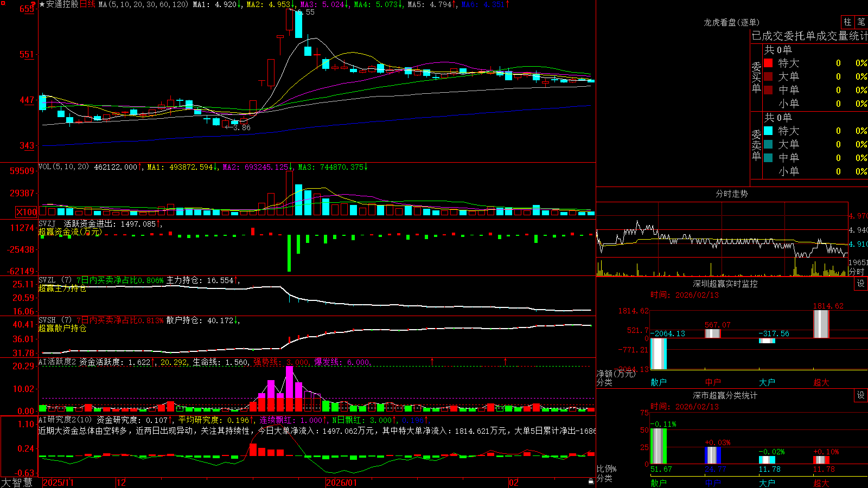868x488 pixels.
Task: Click the 02 month marker on axis
Action: click(x=514, y=483)
